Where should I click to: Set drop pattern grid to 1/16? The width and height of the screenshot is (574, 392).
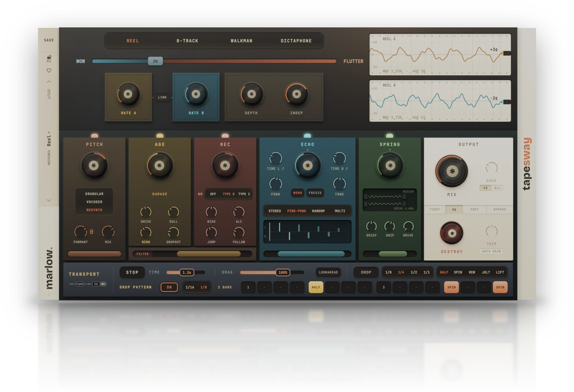click(x=190, y=287)
